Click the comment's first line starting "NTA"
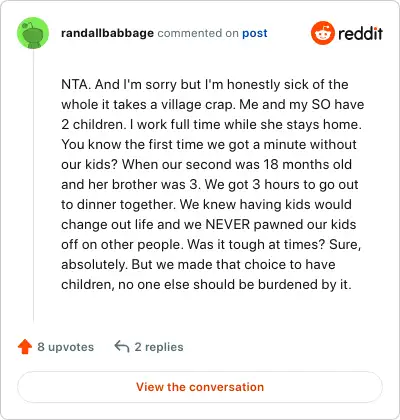This screenshot has width=400, height=420. [205, 85]
